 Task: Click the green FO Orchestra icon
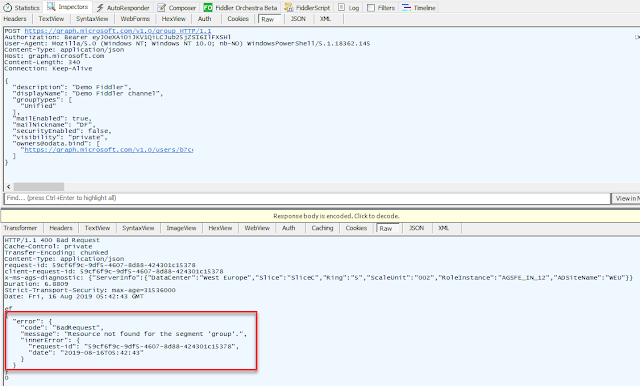pyautogui.click(x=208, y=7)
